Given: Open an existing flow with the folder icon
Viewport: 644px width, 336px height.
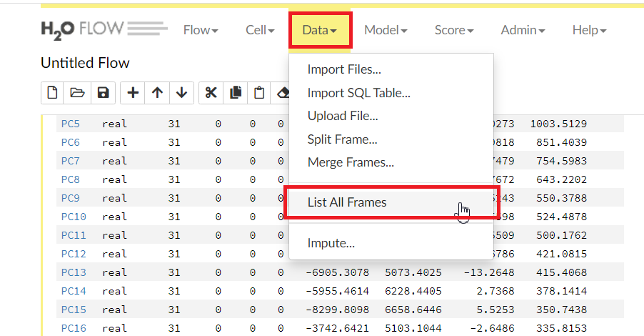Looking at the screenshot, I should (77, 92).
